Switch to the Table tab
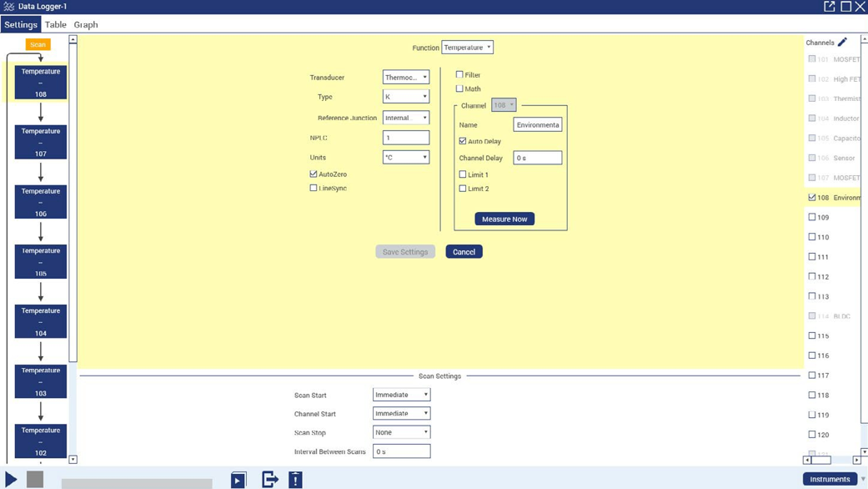Screen dimensions: 868x489 coord(55,24)
